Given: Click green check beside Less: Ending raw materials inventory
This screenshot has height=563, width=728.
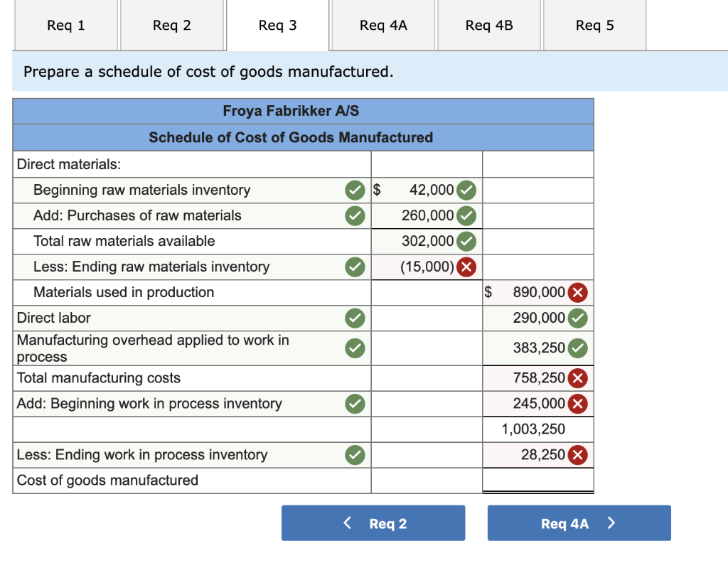Looking at the screenshot, I should coord(355,267).
